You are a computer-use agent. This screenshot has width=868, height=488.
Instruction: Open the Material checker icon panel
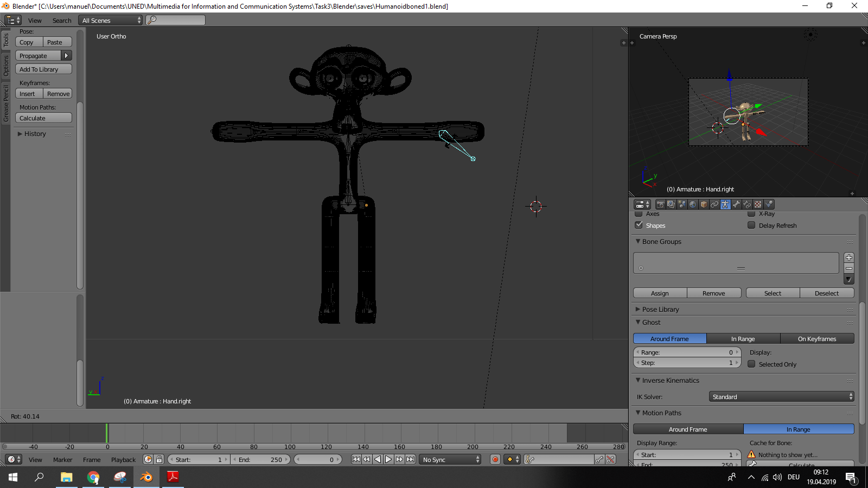(758, 204)
